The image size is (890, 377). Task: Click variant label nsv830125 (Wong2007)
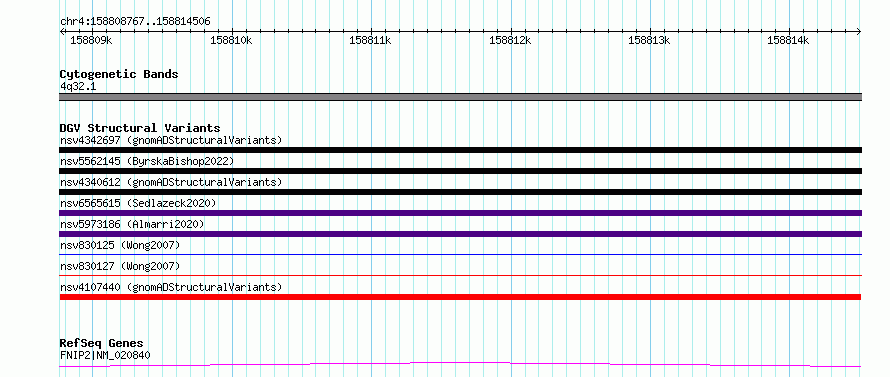coord(120,245)
